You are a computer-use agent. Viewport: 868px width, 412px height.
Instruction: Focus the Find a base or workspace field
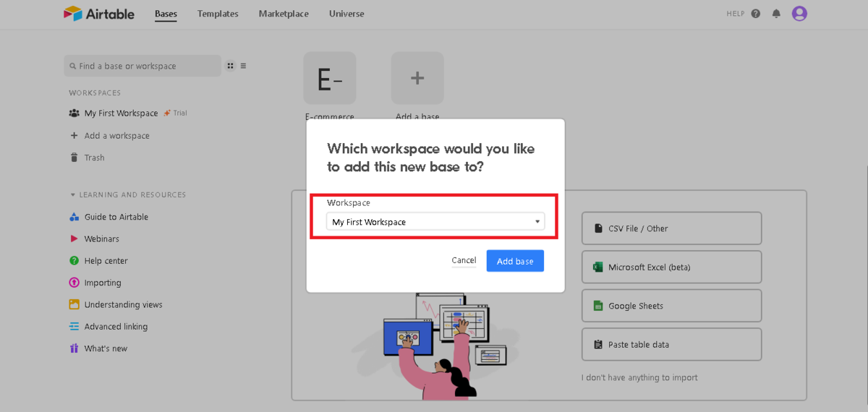click(142, 66)
